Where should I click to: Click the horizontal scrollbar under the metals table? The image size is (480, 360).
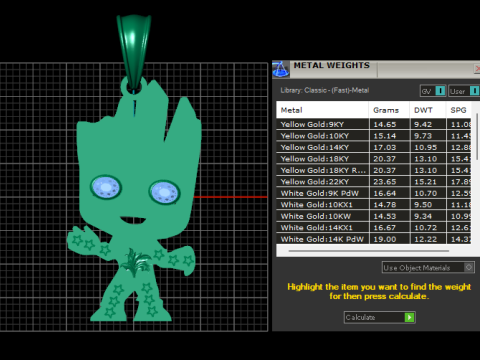(x=369, y=251)
